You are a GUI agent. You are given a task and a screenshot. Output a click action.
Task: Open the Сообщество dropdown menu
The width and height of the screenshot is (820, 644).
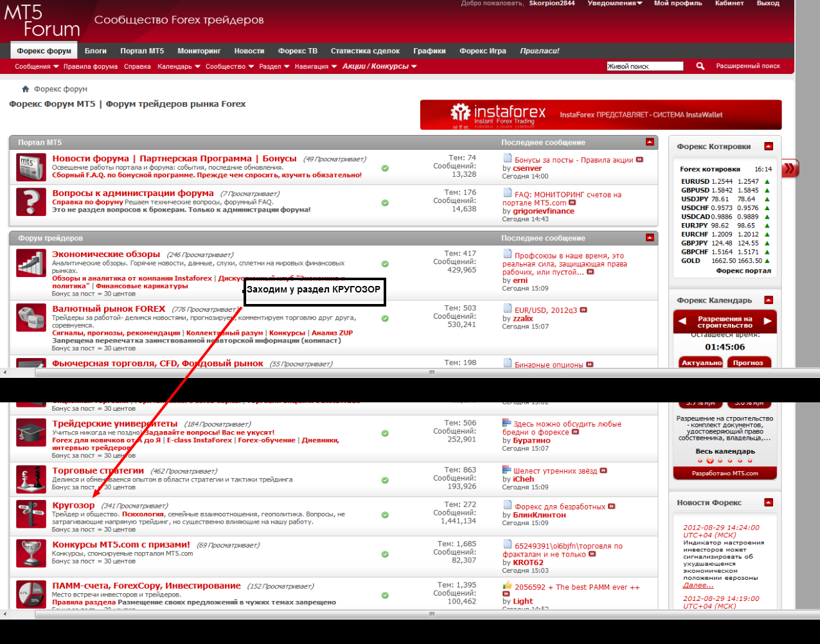(229, 66)
